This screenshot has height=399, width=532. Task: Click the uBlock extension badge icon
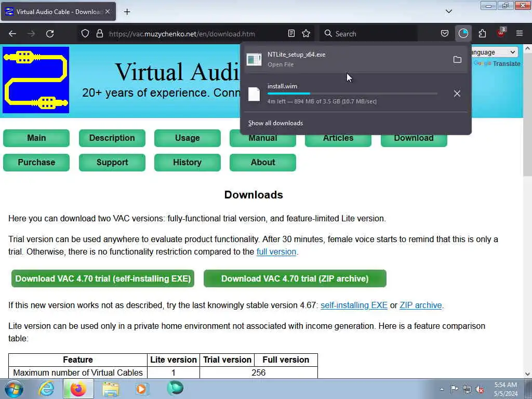coord(501,33)
